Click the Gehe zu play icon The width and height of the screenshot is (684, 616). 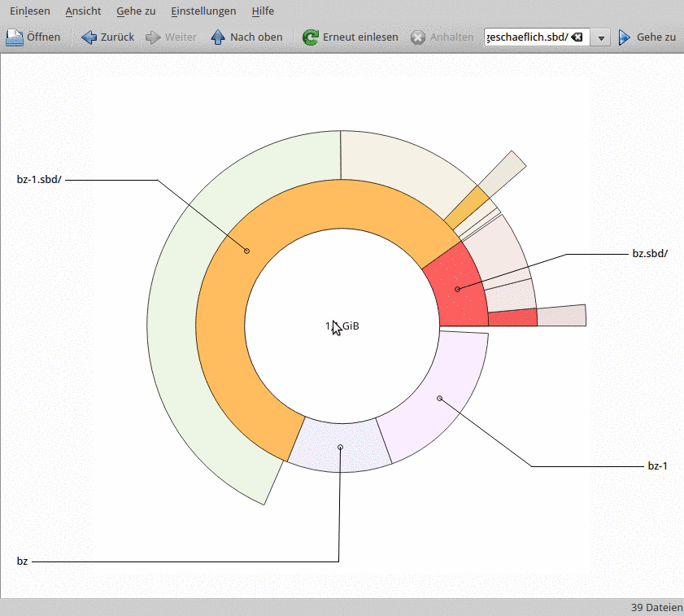[625, 37]
